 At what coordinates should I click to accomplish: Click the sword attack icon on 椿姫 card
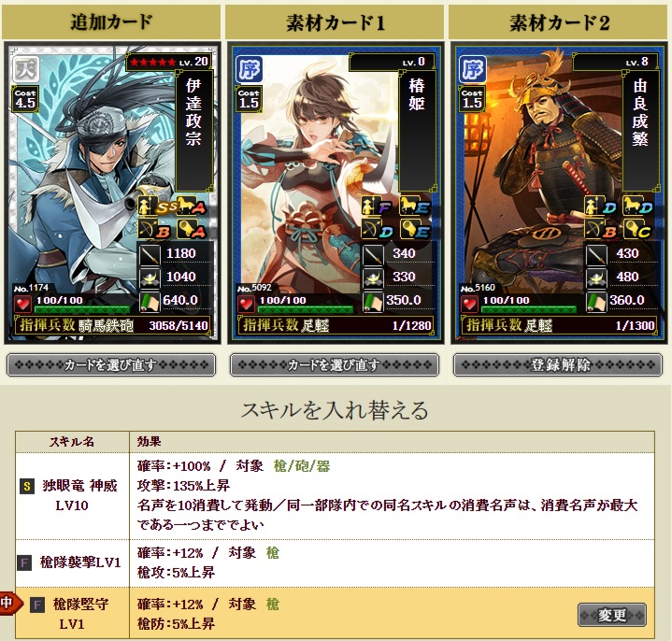click(x=373, y=254)
